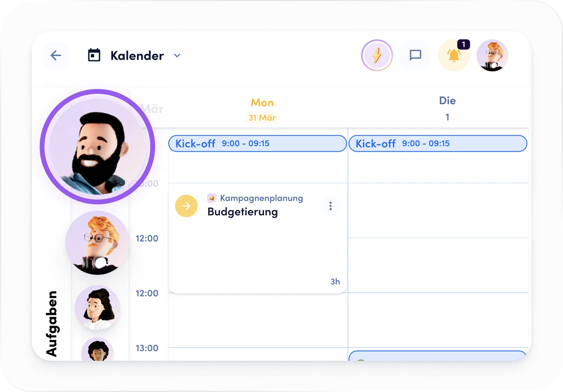
Task: Open three-dot menu on Budgetierung card
Action: click(x=330, y=206)
